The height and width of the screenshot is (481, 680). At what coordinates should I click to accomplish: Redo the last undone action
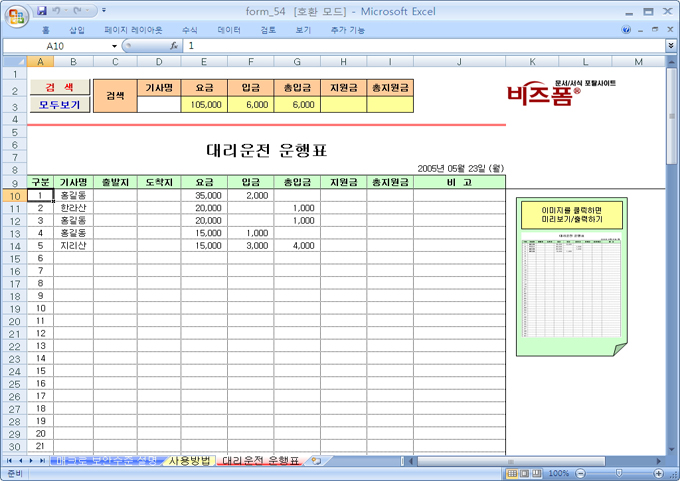78,11
